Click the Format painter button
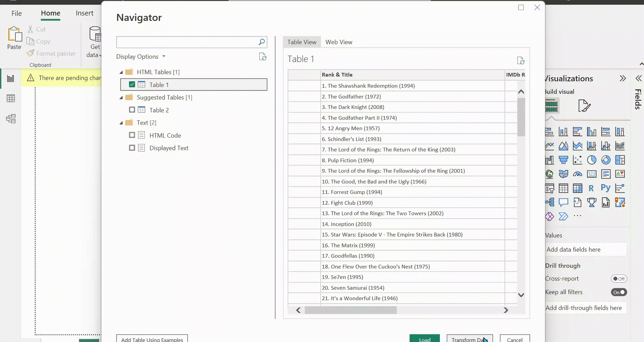The height and width of the screenshot is (342, 644). coord(51,53)
